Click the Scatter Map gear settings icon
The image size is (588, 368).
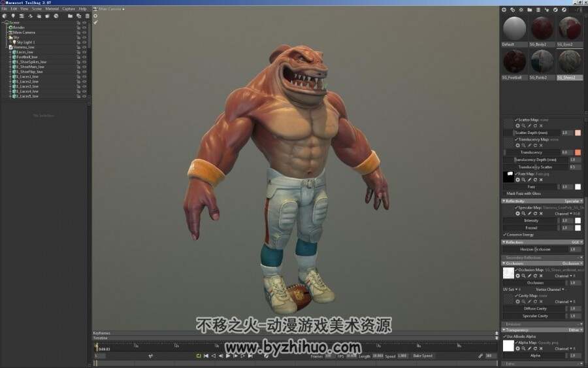(517, 126)
